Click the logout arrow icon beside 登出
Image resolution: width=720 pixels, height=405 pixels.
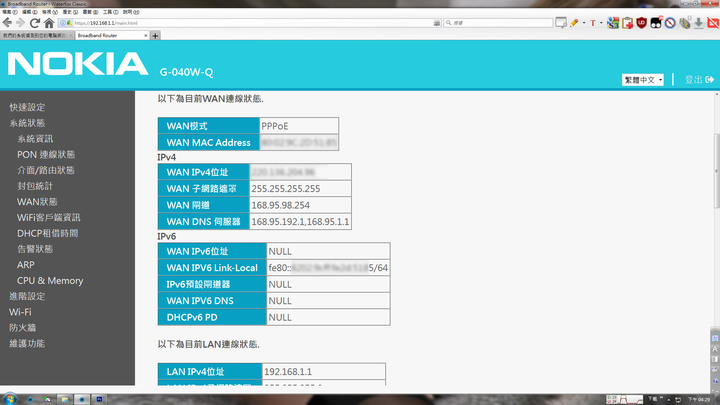click(x=709, y=79)
